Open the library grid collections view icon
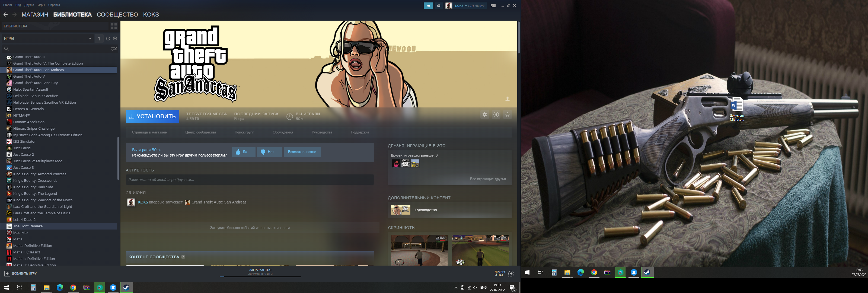The image size is (868, 293). coord(114,26)
